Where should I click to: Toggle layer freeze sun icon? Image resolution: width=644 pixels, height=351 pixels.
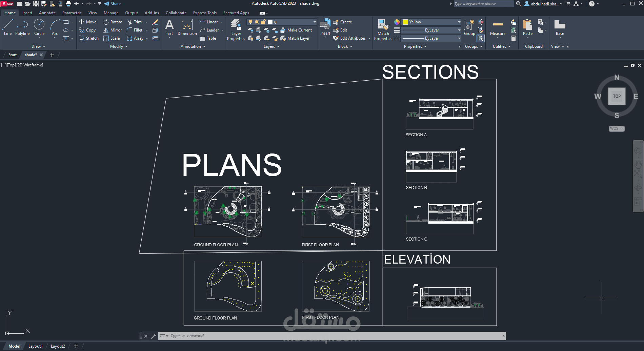pyautogui.click(x=257, y=22)
